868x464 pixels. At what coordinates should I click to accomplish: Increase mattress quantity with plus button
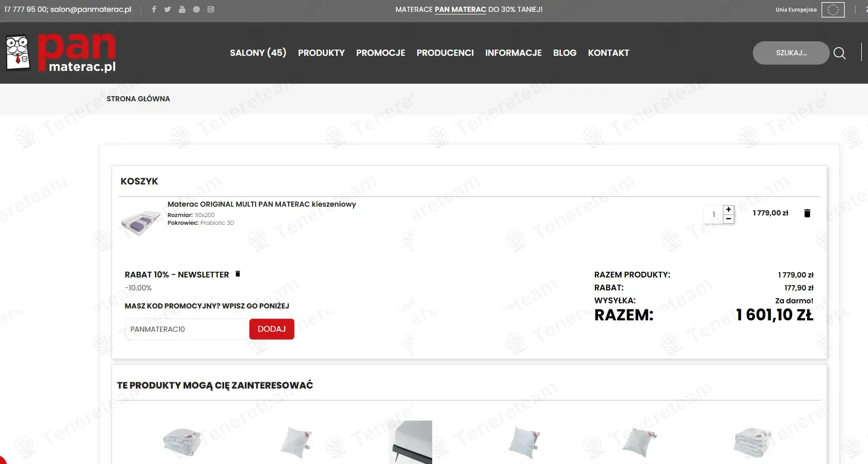pyautogui.click(x=729, y=209)
